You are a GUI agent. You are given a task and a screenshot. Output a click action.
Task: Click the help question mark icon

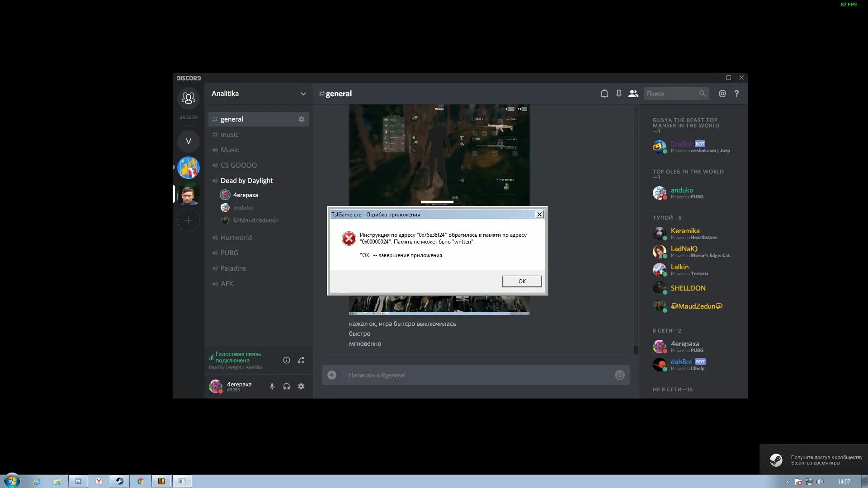point(736,94)
